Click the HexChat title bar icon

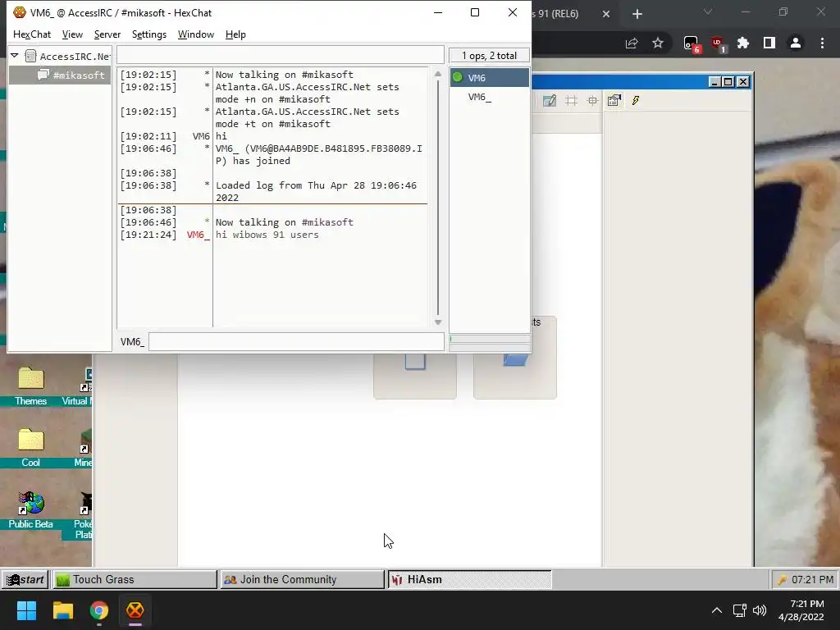[x=20, y=12]
